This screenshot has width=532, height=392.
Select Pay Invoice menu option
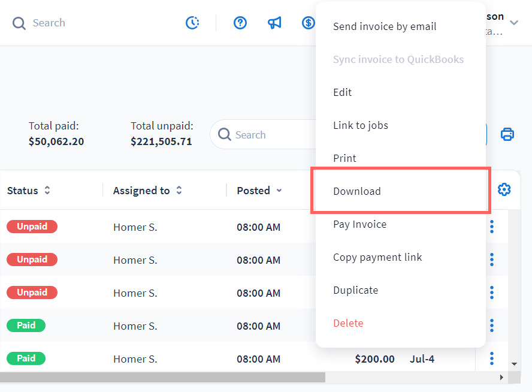point(359,224)
